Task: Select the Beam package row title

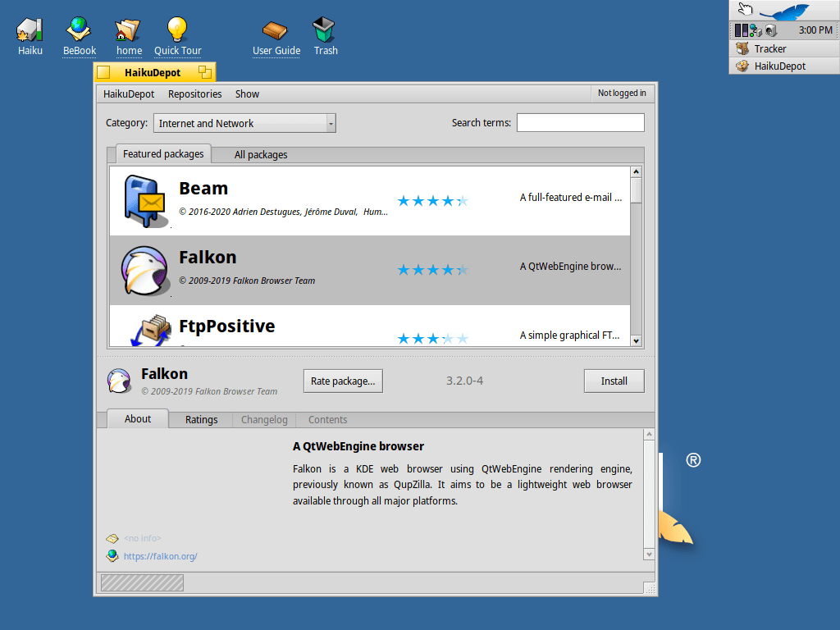Action: coord(203,189)
